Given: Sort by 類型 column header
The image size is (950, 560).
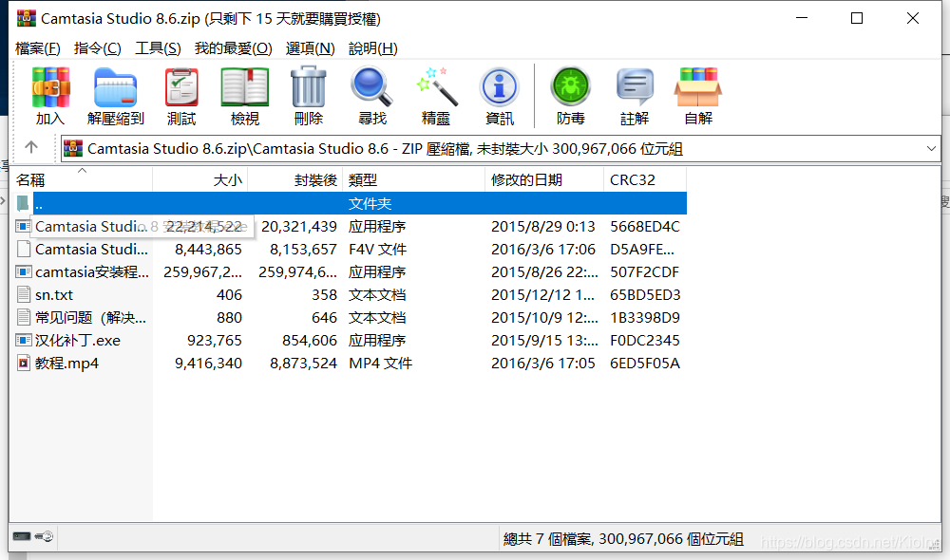Looking at the screenshot, I should (414, 179).
